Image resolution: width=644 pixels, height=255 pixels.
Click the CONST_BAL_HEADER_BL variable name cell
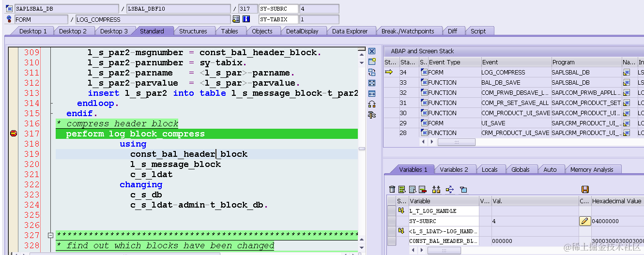(x=444, y=241)
